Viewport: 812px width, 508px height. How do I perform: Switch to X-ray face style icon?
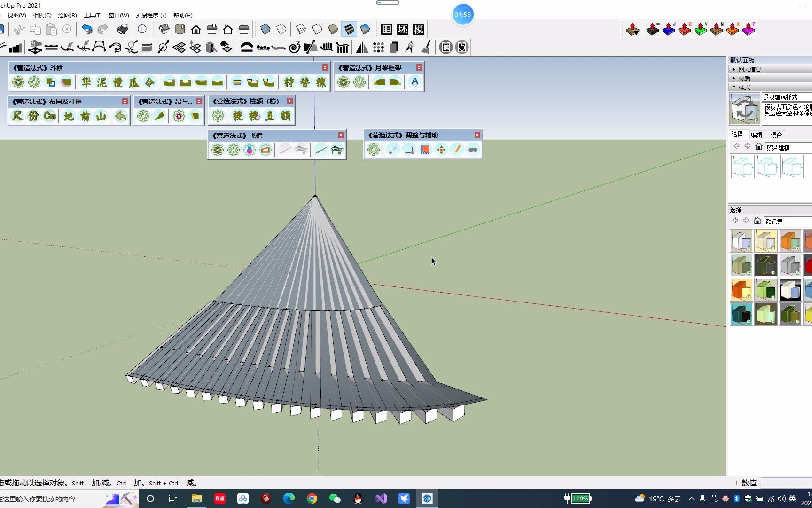point(265,29)
